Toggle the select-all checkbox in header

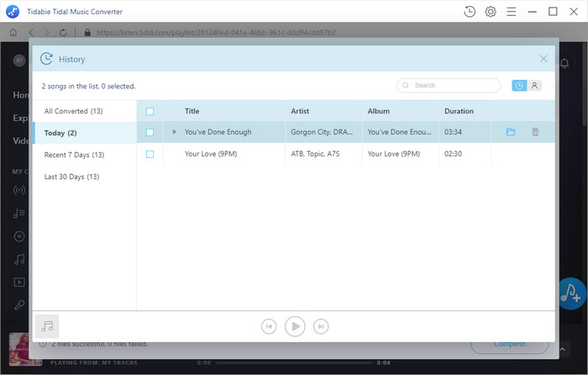(x=150, y=112)
